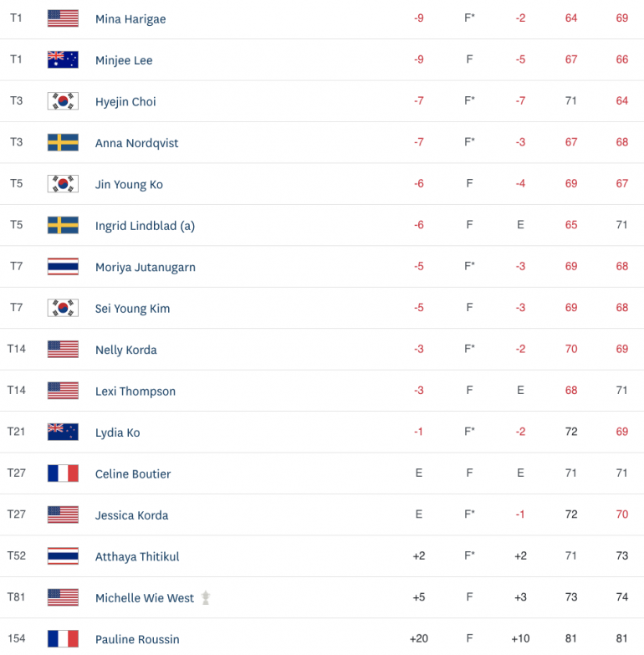Click the USA flag next to Mina Harigae
This screenshot has width=644, height=655.
tap(63, 18)
